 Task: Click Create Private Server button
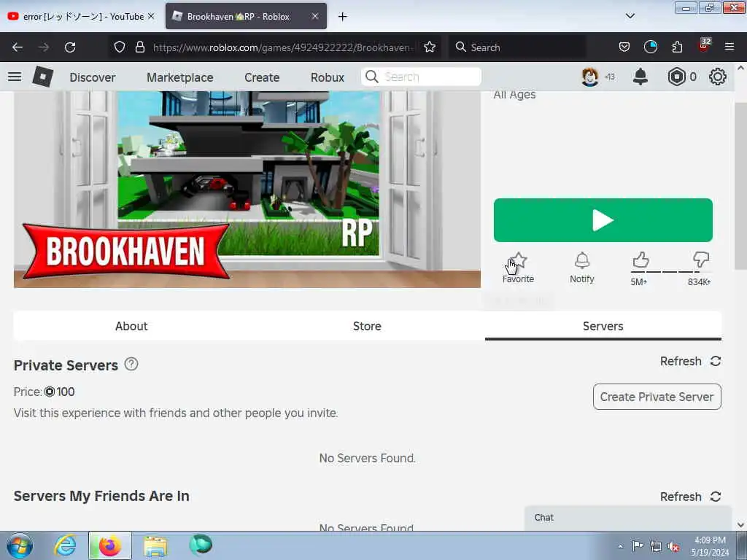click(x=657, y=397)
